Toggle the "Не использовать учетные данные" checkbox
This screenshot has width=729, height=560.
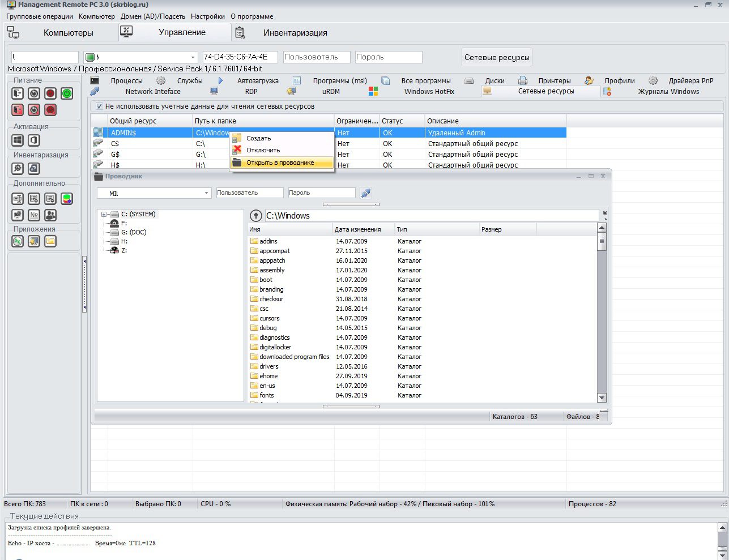point(99,106)
